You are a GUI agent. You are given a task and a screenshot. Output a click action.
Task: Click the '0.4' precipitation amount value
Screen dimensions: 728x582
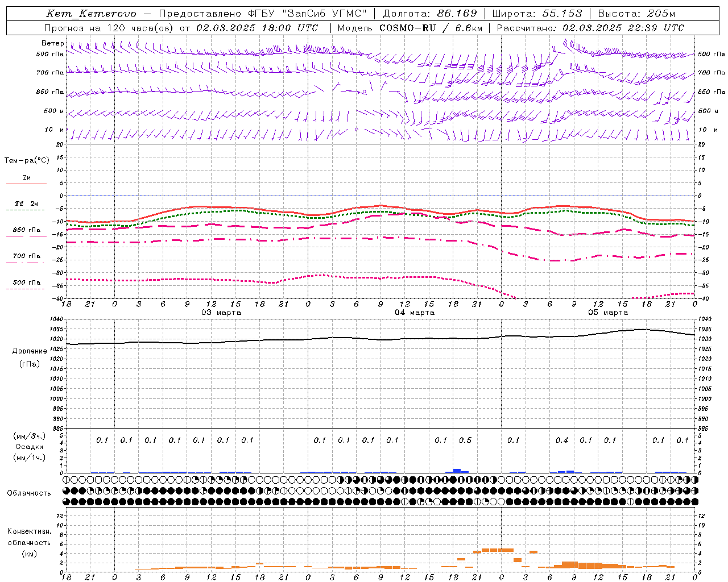click(x=561, y=440)
